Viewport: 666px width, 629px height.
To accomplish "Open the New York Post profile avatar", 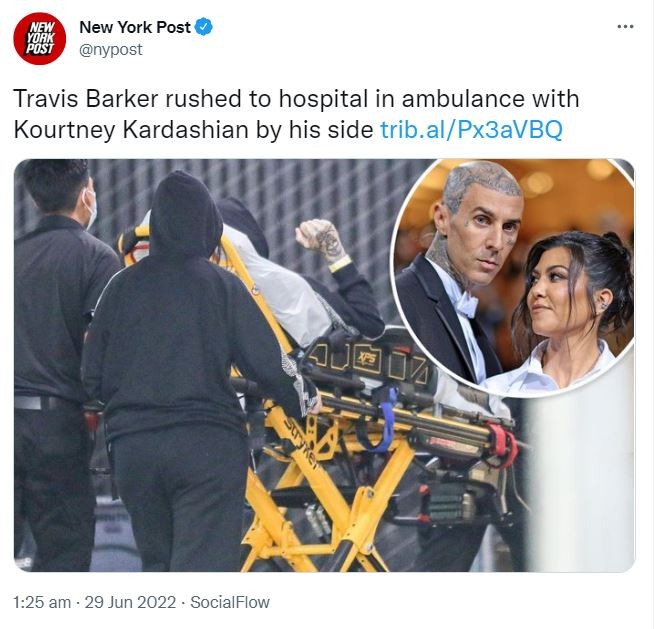I will pos(40,39).
